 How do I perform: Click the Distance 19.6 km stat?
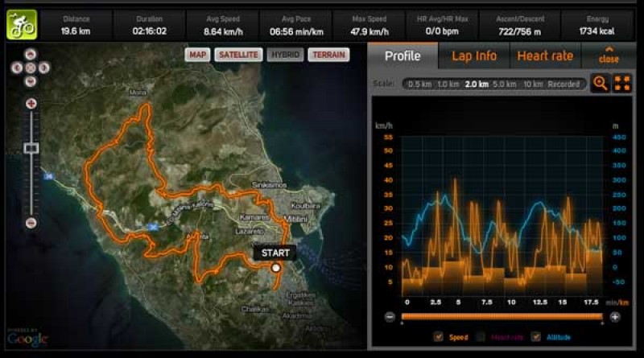coord(76,25)
